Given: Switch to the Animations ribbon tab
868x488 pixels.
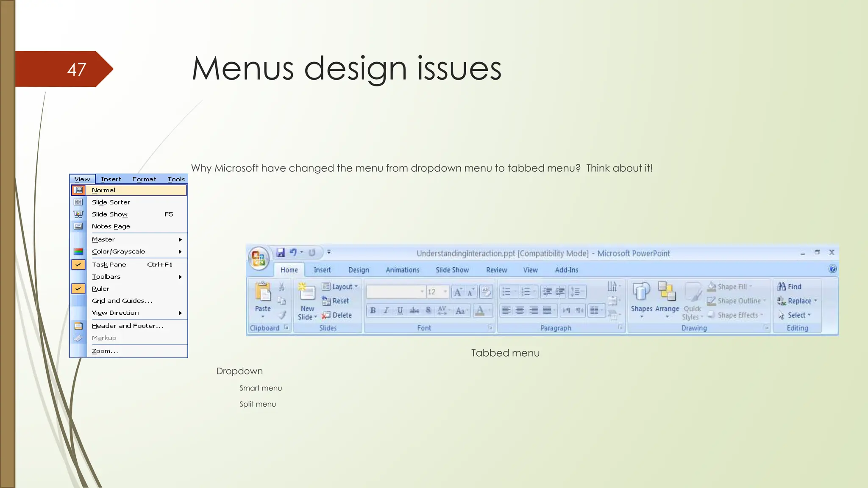Looking at the screenshot, I should pyautogui.click(x=402, y=270).
